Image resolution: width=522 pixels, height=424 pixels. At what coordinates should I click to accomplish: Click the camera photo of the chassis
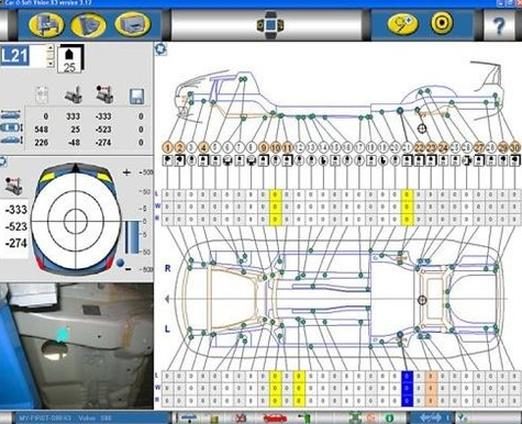77,346
